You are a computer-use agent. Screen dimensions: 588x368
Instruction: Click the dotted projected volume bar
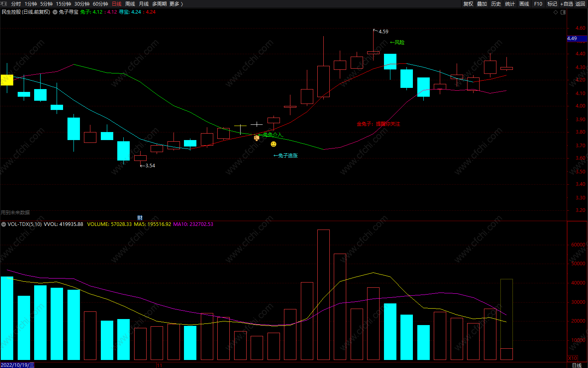point(506,313)
